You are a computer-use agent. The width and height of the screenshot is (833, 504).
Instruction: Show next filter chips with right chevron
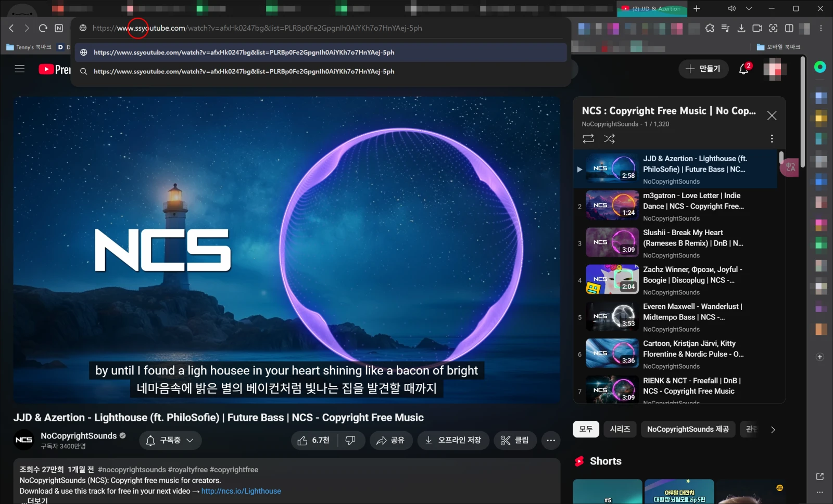[773, 430]
